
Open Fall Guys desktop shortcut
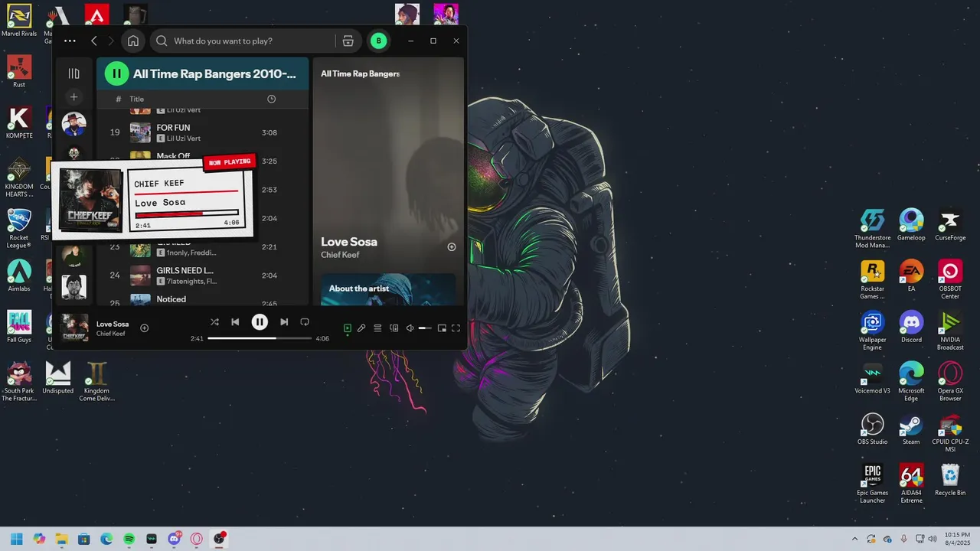pyautogui.click(x=19, y=327)
